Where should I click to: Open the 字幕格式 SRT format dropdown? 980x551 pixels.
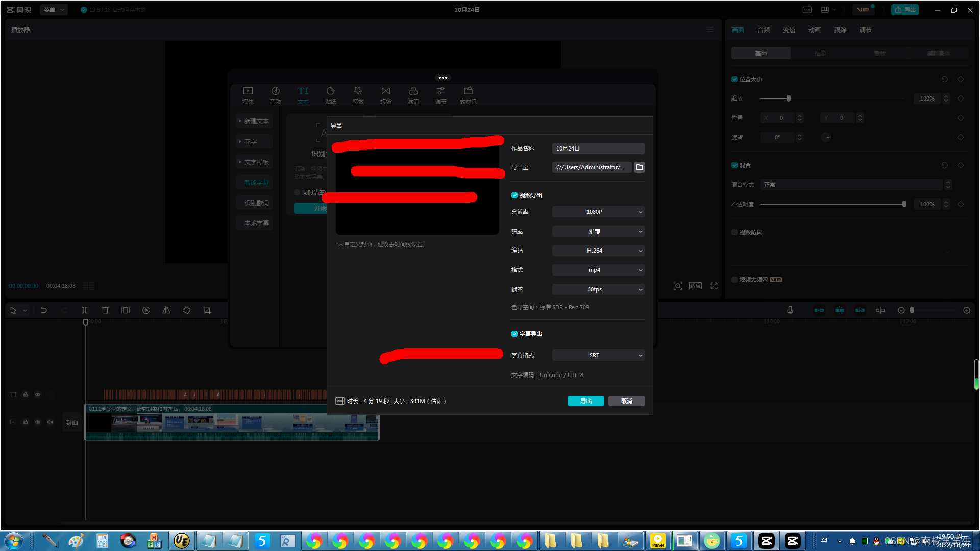point(598,355)
